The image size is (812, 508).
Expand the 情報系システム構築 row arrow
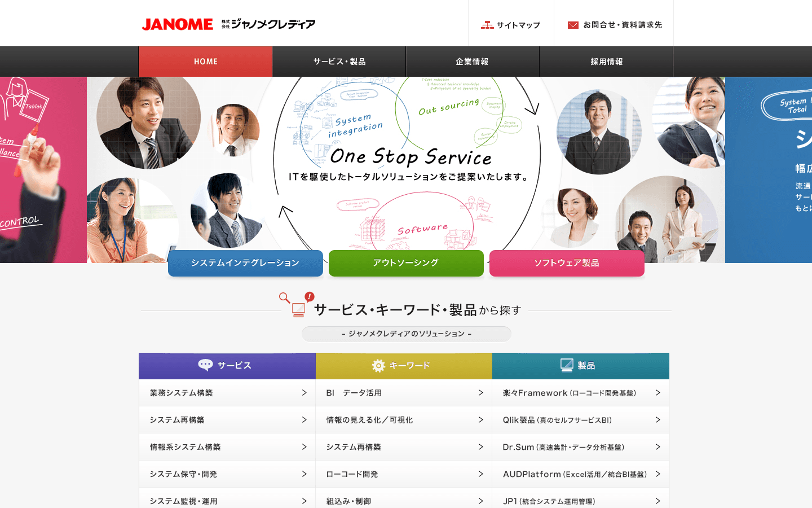[304, 447]
